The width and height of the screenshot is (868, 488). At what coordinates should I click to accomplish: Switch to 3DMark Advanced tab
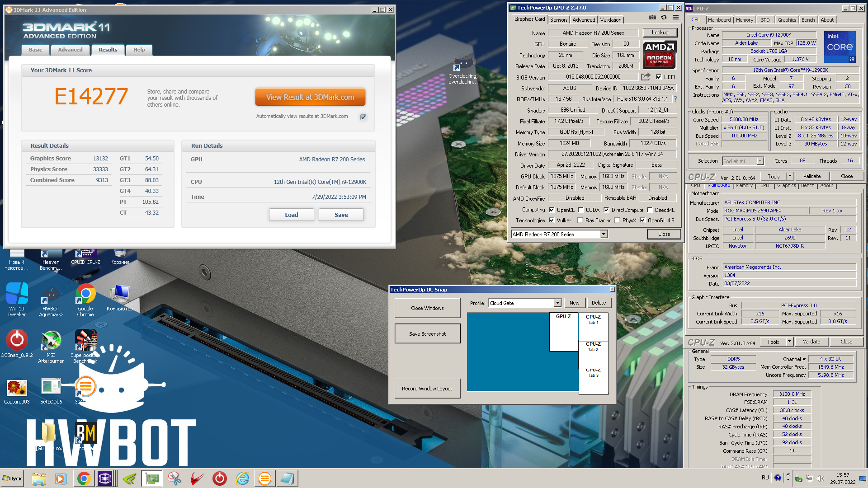(x=70, y=50)
